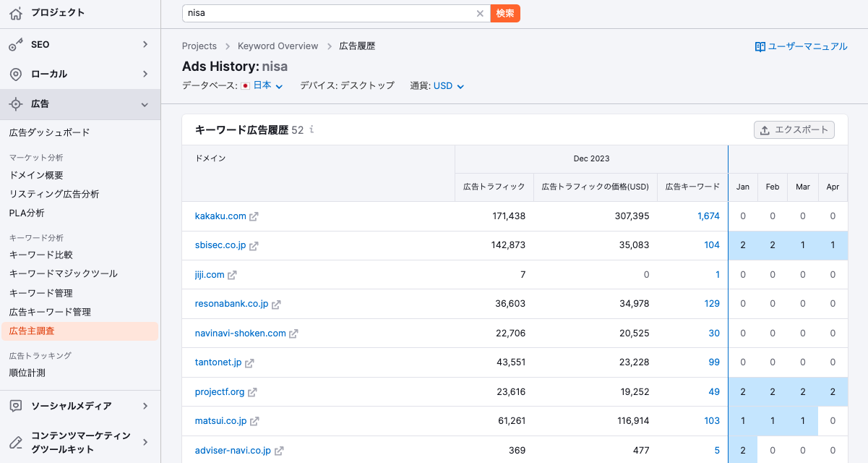Click the 広告トラフィックの価格(USD) column header
The width and height of the screenshot is (868, 463).
596,187
